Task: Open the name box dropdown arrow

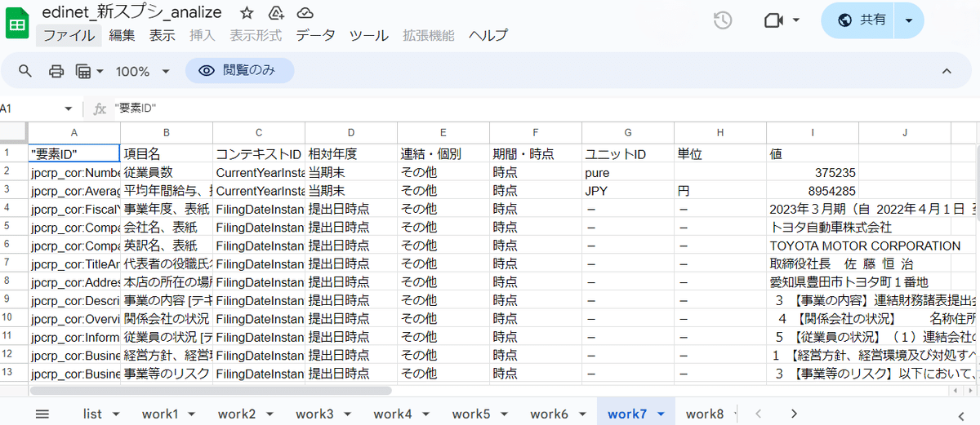Action: 68,108
